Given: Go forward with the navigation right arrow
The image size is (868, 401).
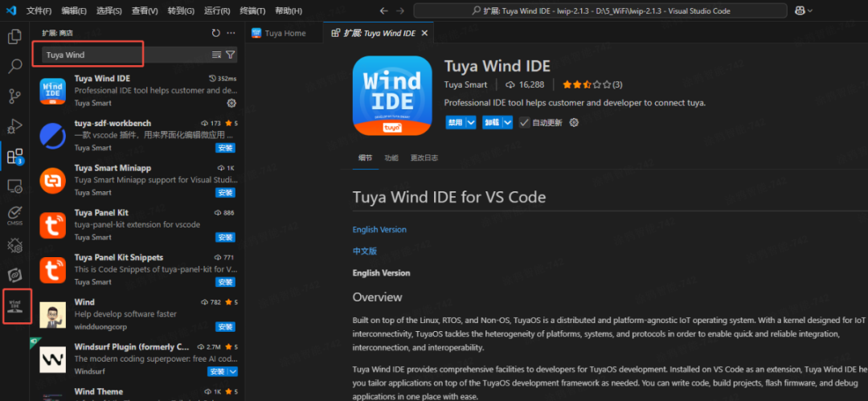Looking at the screenshot, I should tap(400, 10).
